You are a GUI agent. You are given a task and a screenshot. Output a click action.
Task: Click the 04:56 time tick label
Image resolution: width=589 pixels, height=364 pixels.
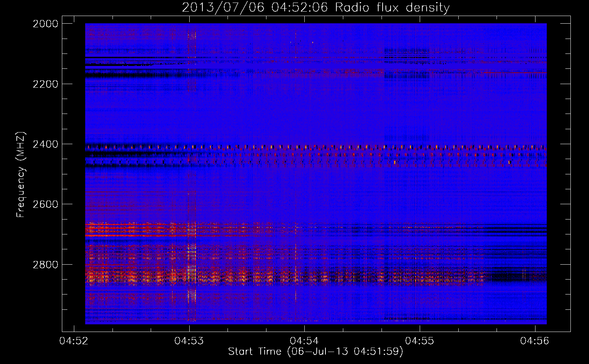[x=535, y=341]
